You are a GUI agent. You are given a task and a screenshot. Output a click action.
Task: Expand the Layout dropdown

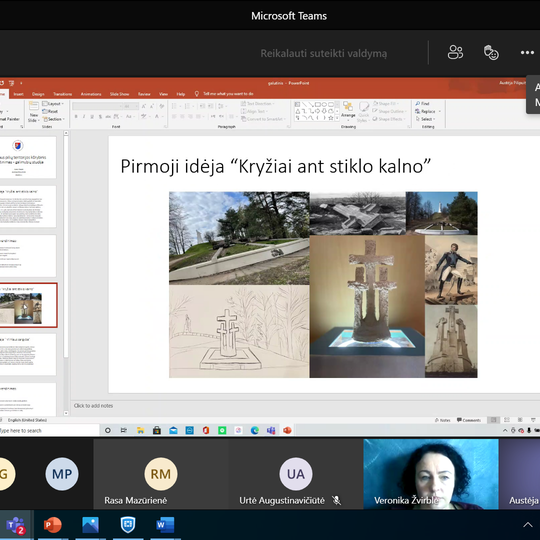54,104
